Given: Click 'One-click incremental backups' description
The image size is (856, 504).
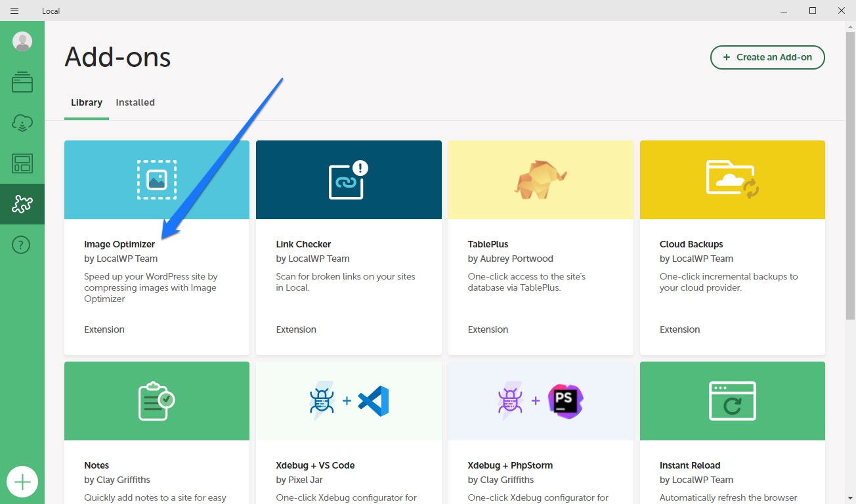Looking at the screenshot, I should 729,282.
